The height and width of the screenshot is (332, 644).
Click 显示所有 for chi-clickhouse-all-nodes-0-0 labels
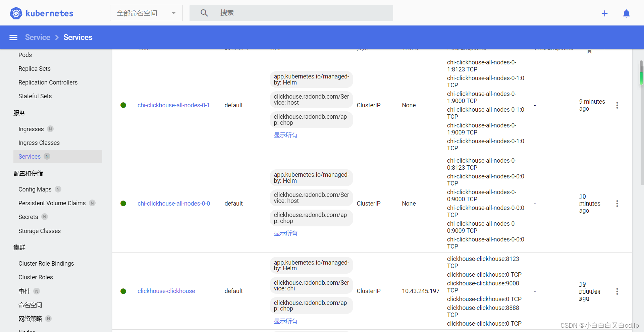[x=285, y=233]
